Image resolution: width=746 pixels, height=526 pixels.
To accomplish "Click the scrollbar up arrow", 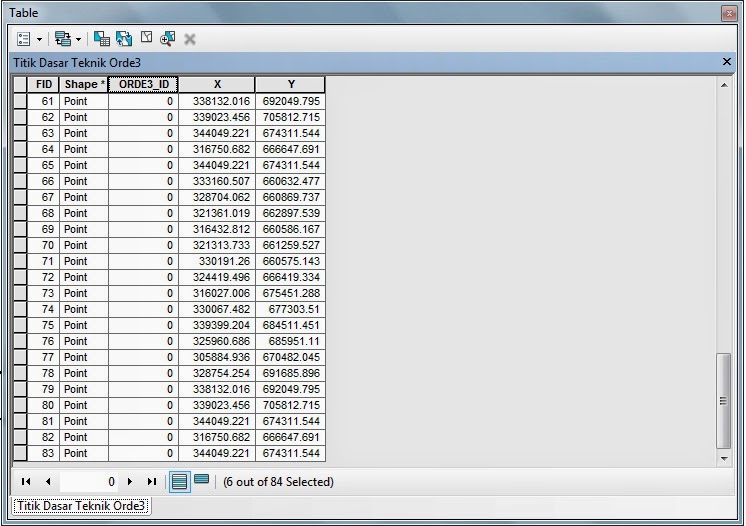I will [x=724, y=86].
